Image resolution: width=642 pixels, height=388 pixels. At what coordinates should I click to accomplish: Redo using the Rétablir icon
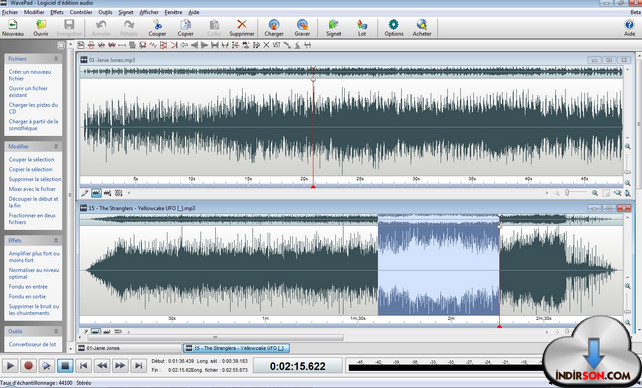tap(129, 27)
